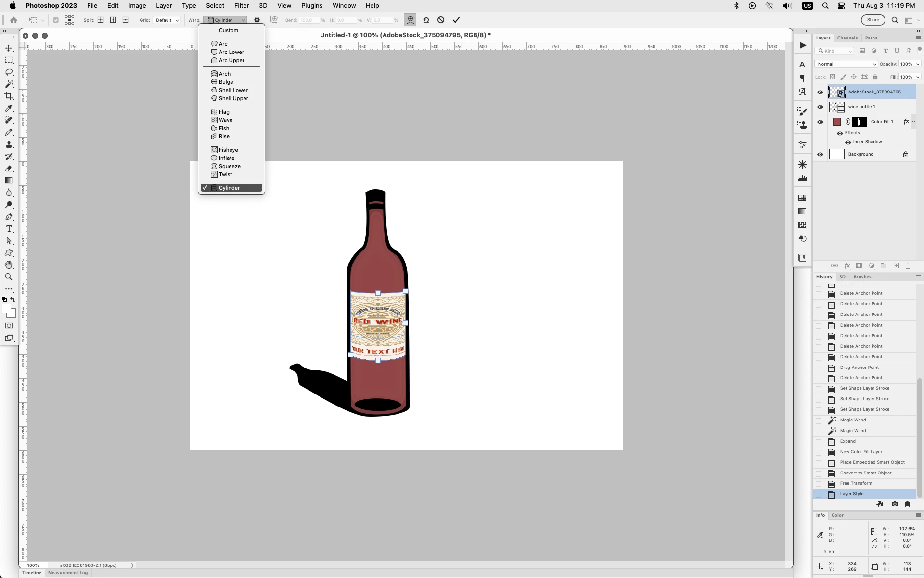Open the Grid Default dropdown
Viewport: 924px width, 578px height.
pyautogui.click(x=167, y=20)
